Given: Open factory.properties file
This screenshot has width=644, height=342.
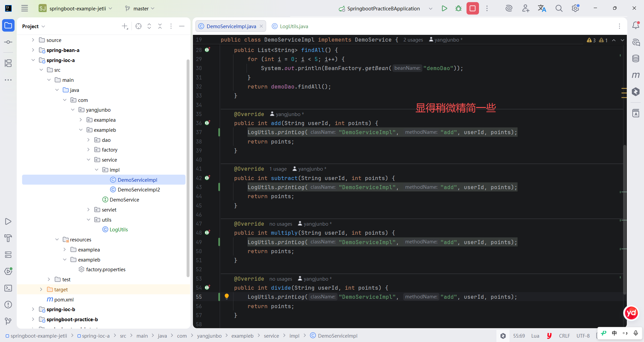Looking at the screenshot, I should tap(106, 269).
